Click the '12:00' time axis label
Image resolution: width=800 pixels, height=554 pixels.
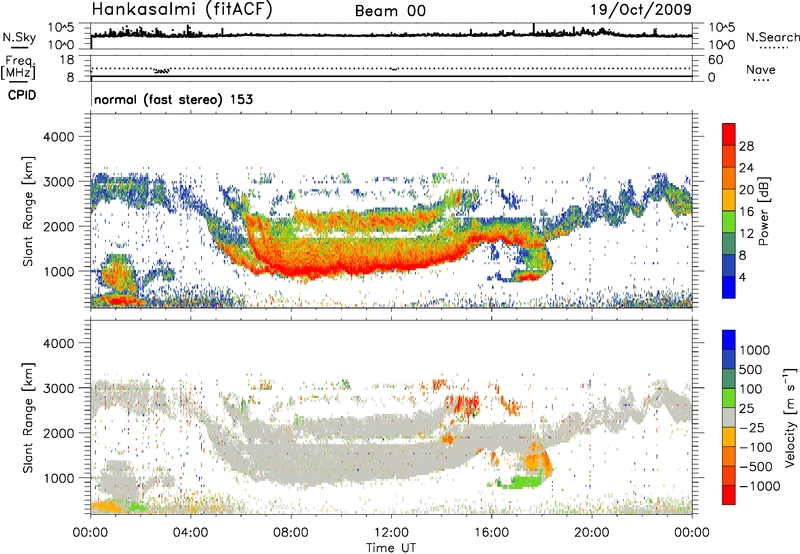(391, 533)
